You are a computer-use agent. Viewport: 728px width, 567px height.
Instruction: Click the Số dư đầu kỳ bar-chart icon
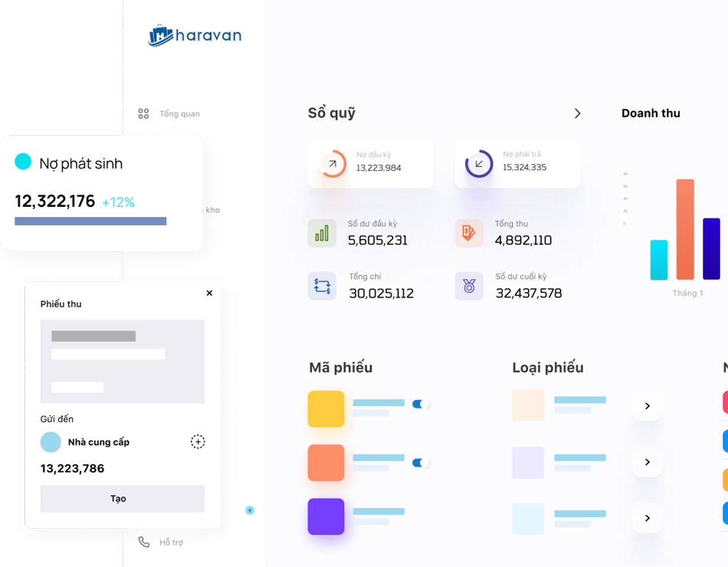coord(322,233)
